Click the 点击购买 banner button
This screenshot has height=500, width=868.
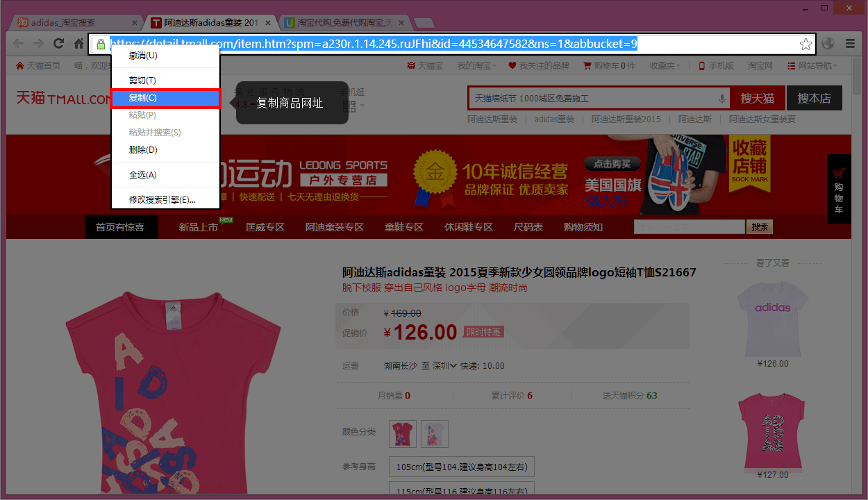612,164
